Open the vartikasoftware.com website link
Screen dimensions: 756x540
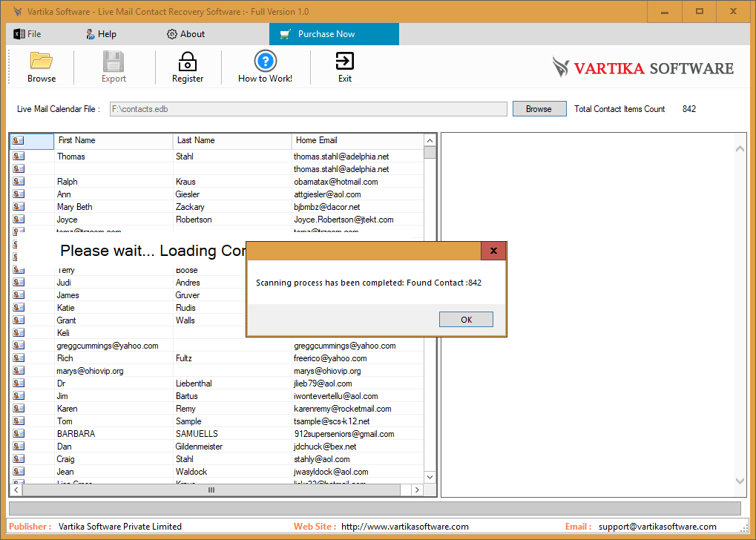(x=404, y=527)
